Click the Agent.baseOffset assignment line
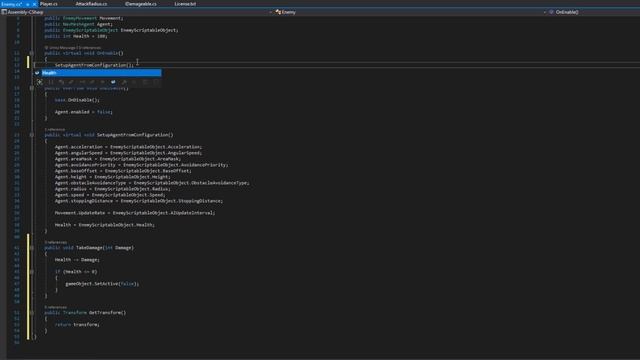The width and height of the screenshot is (640, 360). coord(123,171)
